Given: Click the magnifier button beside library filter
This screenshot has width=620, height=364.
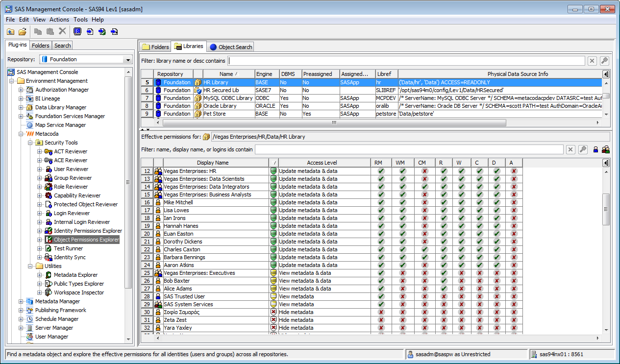Looking at the screenshot, I should coord(604,61).
